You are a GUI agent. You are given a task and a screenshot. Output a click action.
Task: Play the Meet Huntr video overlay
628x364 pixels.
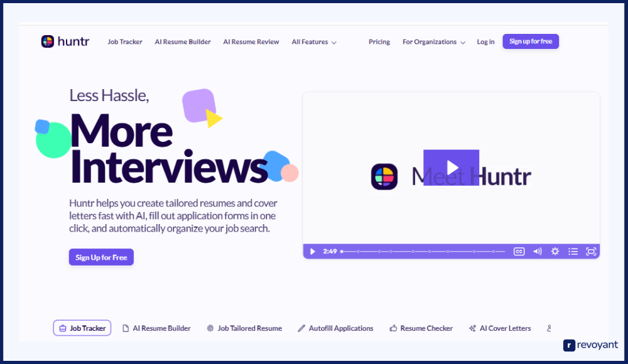click(452, 168)
